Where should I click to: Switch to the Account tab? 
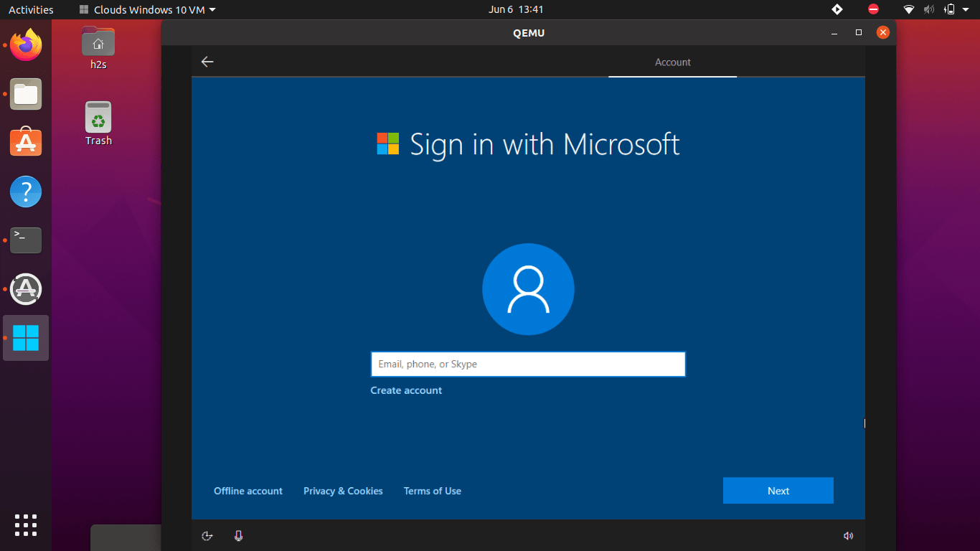coord(672,62)
